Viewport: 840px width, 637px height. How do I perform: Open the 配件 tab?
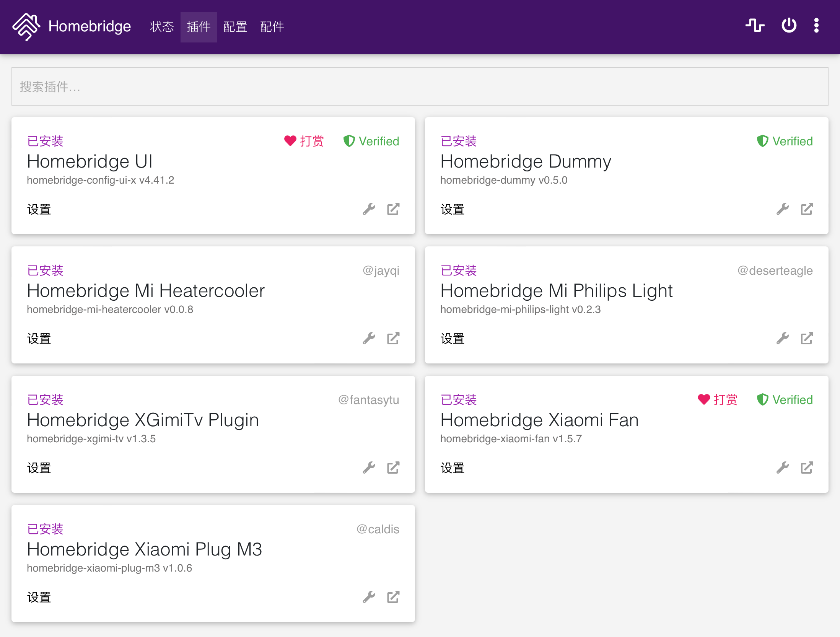[272, 27]
